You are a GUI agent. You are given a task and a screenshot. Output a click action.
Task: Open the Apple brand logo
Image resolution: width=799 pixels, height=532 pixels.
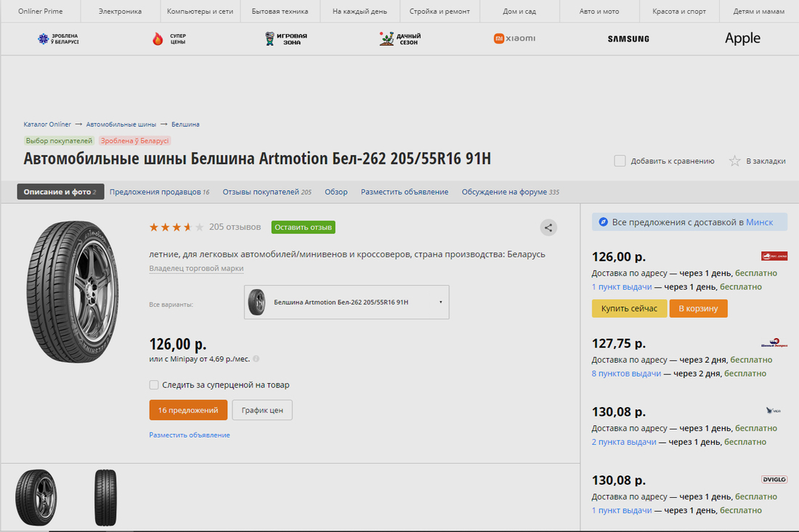742,38
